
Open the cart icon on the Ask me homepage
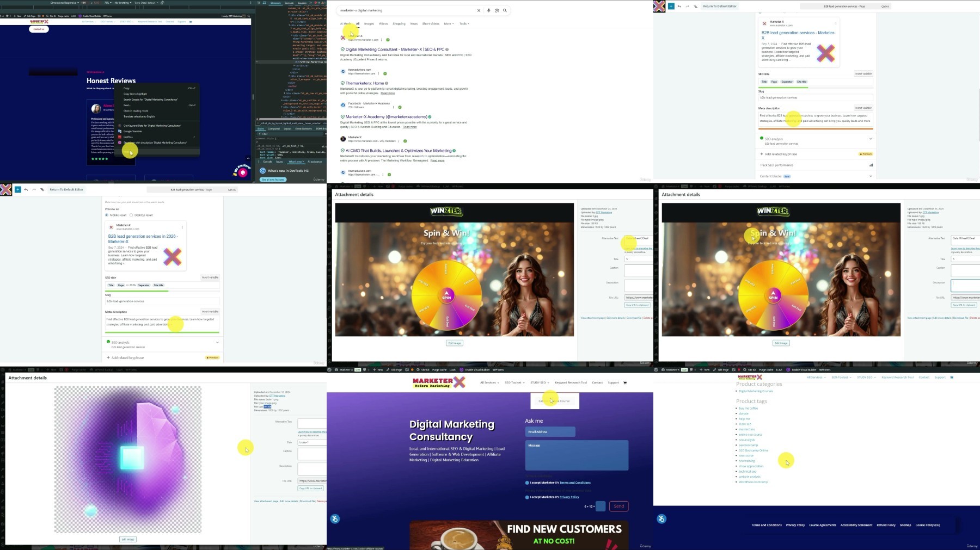[625, 382]
